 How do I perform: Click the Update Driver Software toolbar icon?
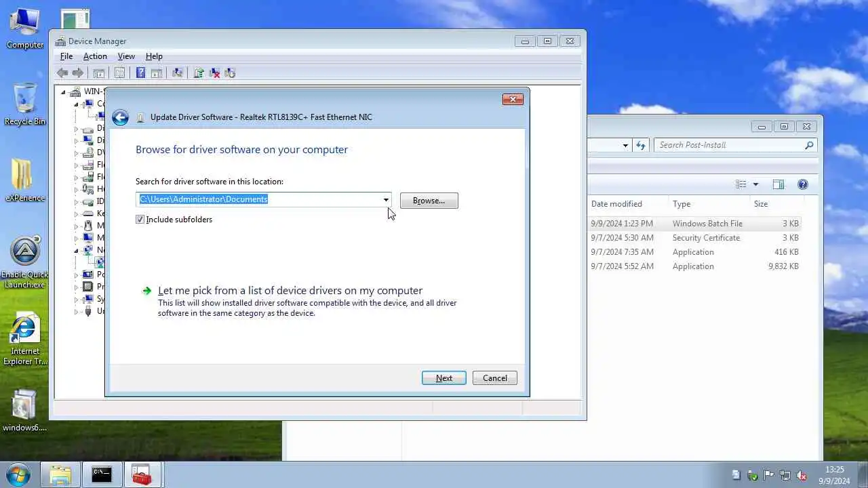(199, 73)
